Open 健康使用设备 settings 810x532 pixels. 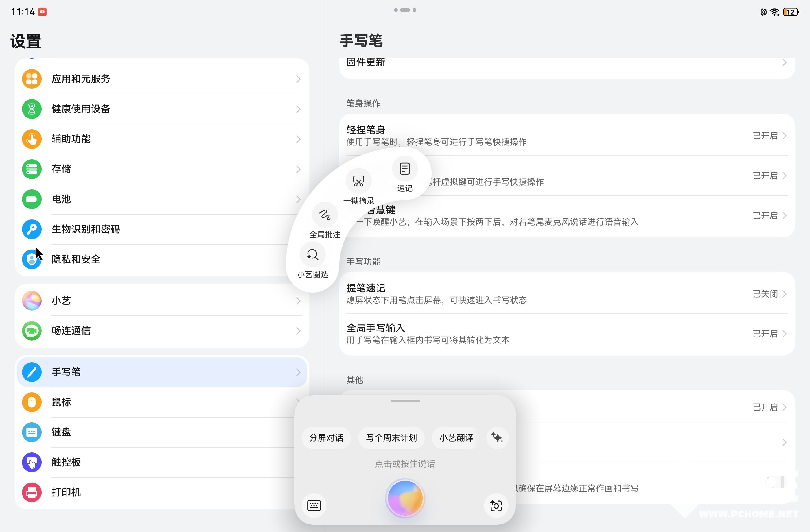click(162, 109)
